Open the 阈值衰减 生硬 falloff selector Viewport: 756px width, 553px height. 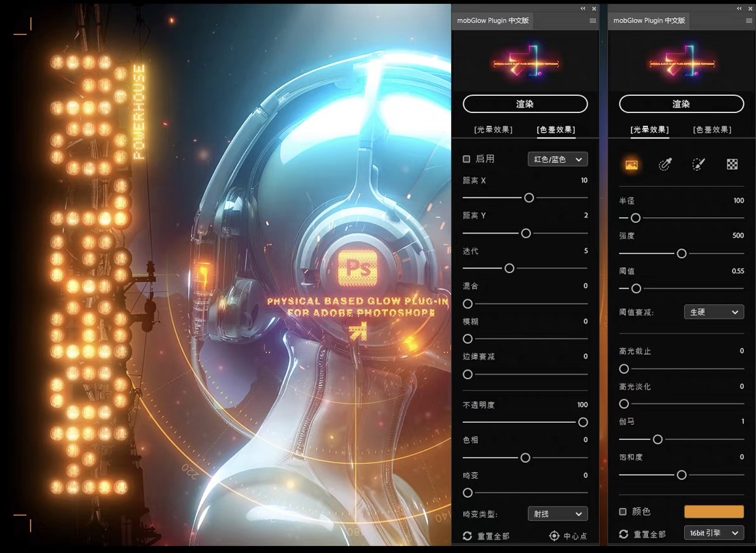pyautogui.click(x=714, y=312)
